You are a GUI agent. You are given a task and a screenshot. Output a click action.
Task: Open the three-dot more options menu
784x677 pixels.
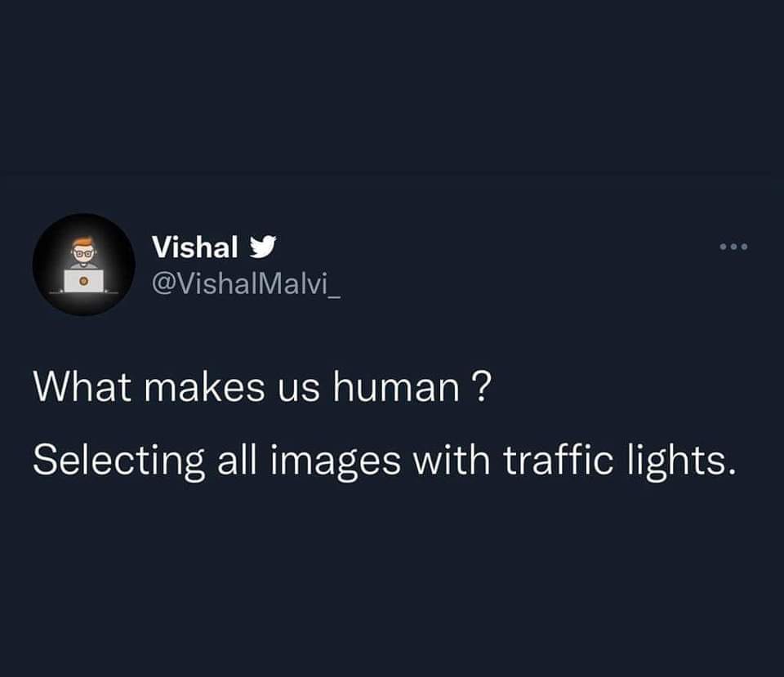tap(733, 247)
